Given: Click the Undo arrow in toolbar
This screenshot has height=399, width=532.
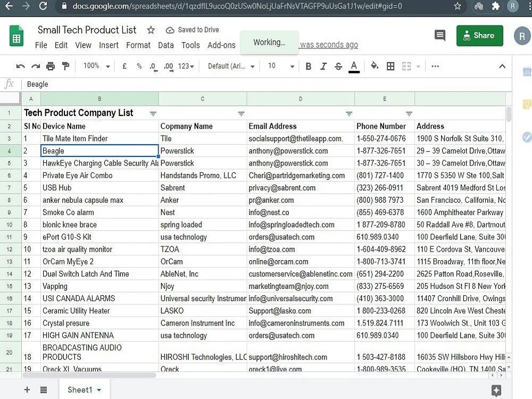Looking at the screenshot, I should point(20,66).
